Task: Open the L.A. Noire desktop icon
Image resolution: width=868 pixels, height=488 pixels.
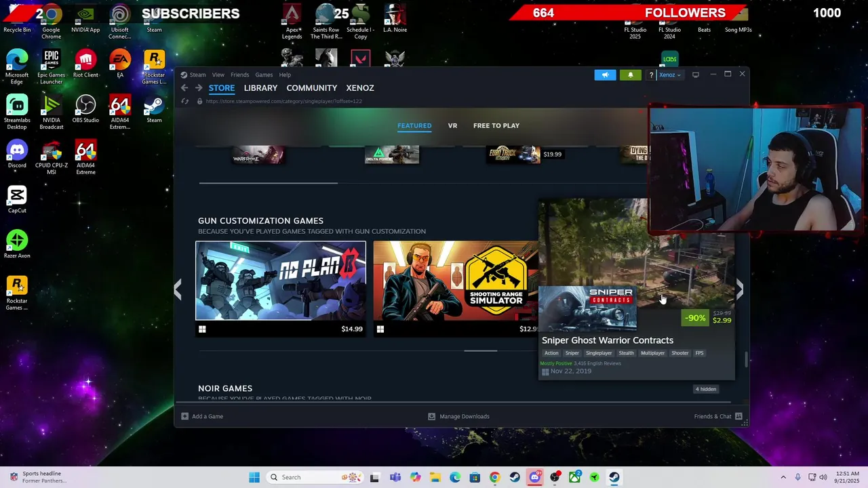Action: [x=395, y=18]
